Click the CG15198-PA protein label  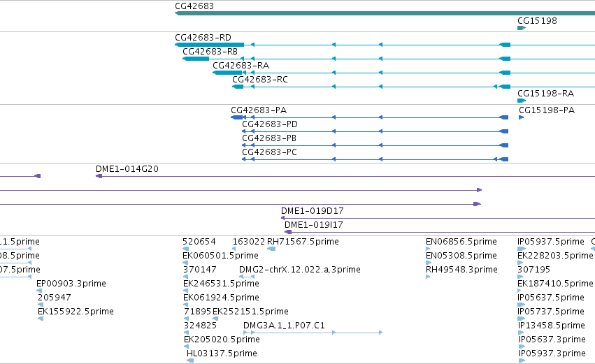pos(547,110)
